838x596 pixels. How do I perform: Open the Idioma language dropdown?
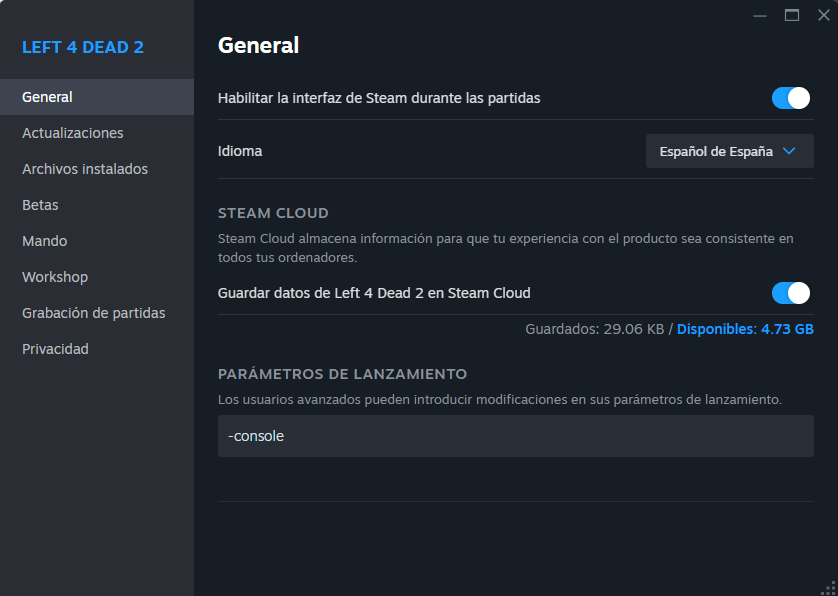(729, 151)
